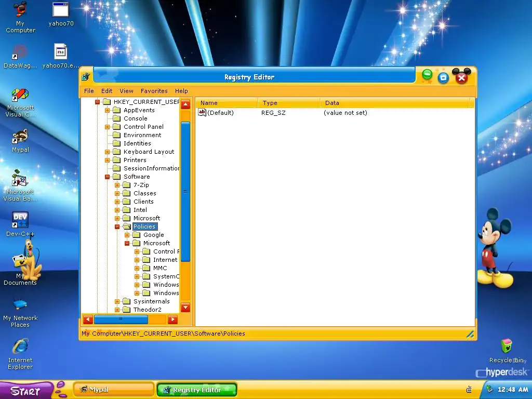Screen dimensions: 532x399
Task: Click the Registry Editor title bar icon
Action: tap(86, 77)
